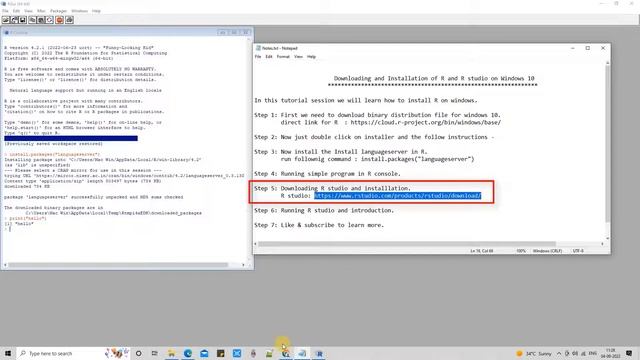Click the Cortana circle icon on taskbar

[x=138, y=353]
